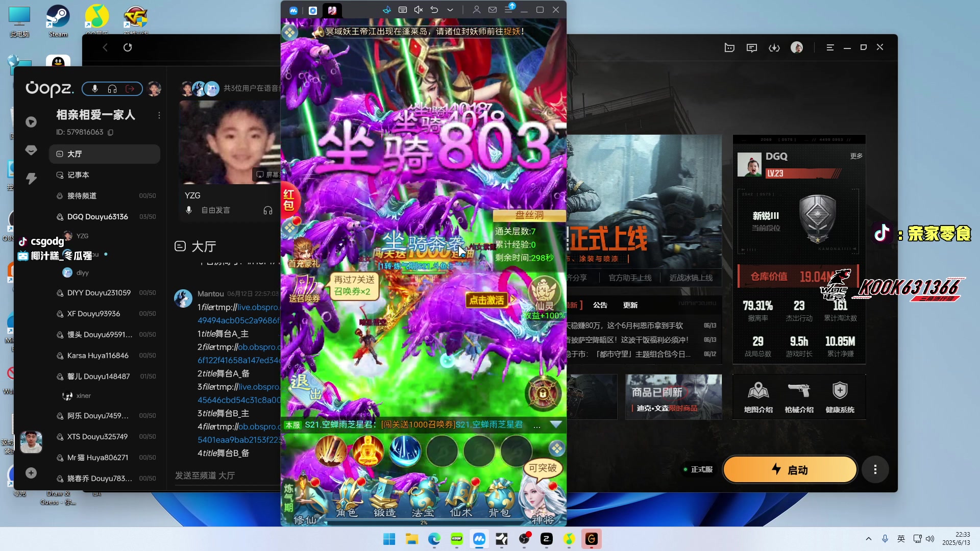This screenshot has width=980, height=551.
Task: Click emulator undo back arrow icon
Action: 434,10
